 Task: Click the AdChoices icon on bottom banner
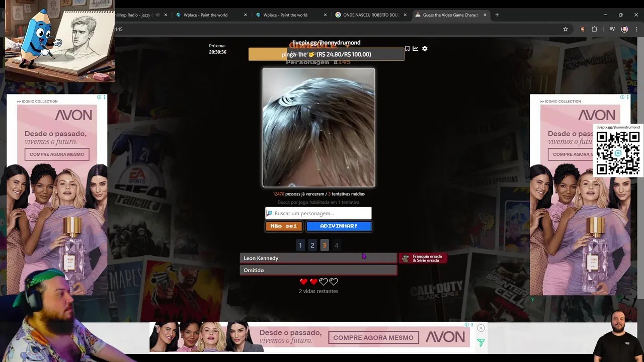click(x=466, y=325)
